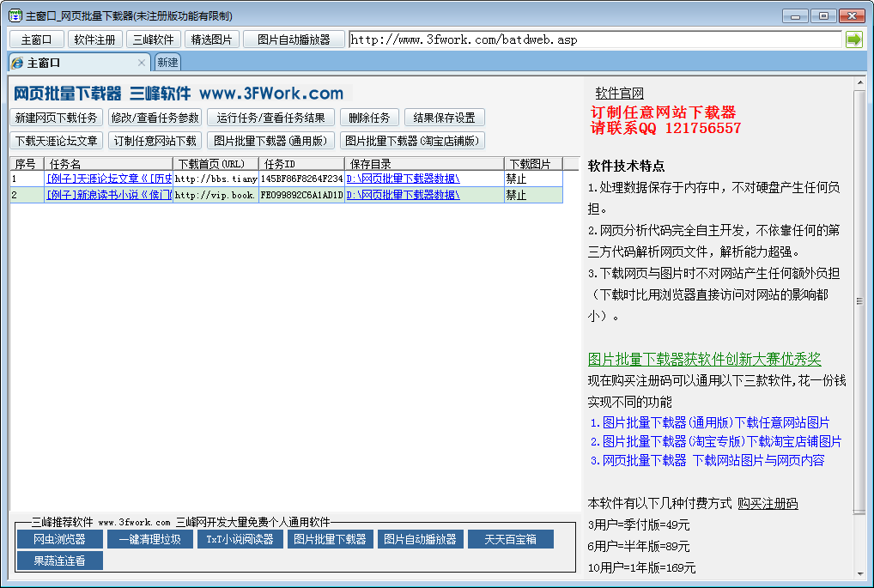Open TxT小说阅读器
The image size is (874, 588).
(240, 539)
